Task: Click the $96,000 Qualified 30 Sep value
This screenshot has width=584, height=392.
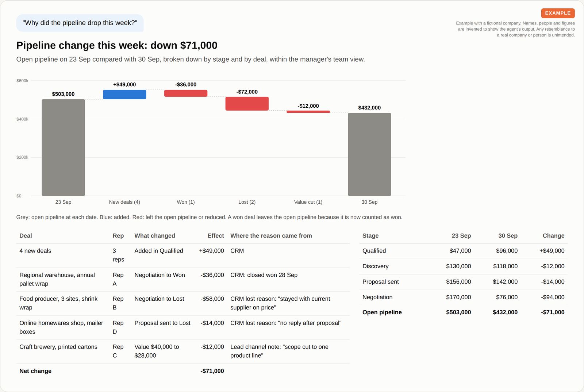Action: 507,251
